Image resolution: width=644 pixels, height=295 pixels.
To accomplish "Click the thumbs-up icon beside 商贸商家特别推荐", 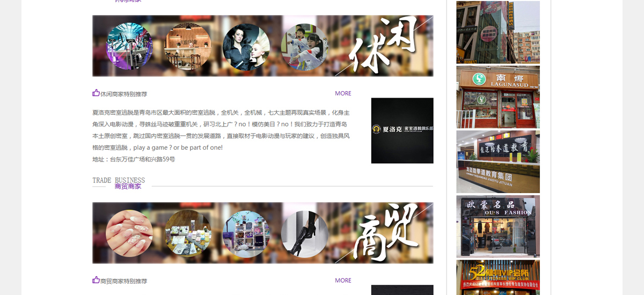I will (x=96, y=280).
